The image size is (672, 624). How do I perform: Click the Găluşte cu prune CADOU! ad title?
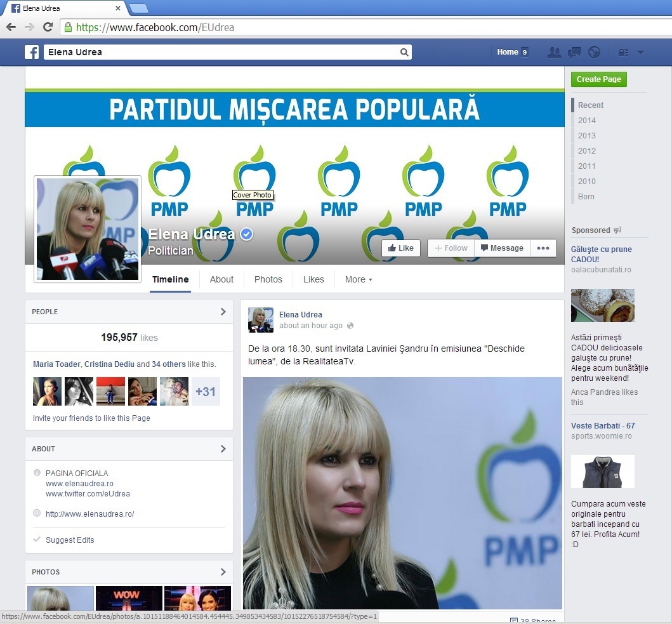(x=602, y=255)
